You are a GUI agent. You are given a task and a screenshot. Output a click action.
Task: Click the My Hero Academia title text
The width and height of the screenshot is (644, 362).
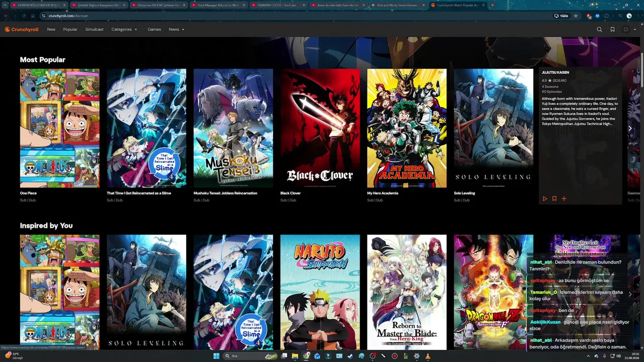(x=382, y=193)
